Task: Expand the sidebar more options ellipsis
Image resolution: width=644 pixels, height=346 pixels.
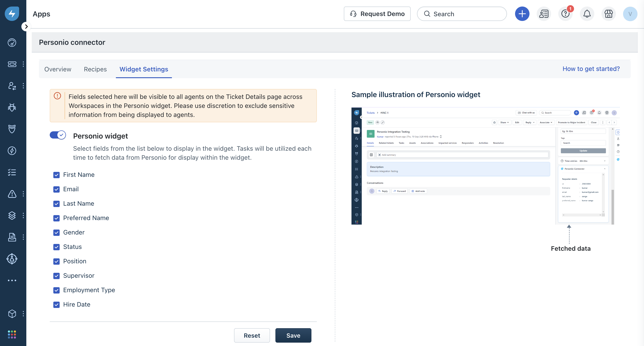Action: coord(12,280)
